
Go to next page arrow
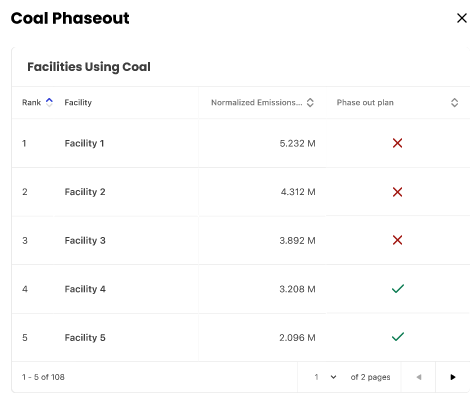[x=452, y=377]
